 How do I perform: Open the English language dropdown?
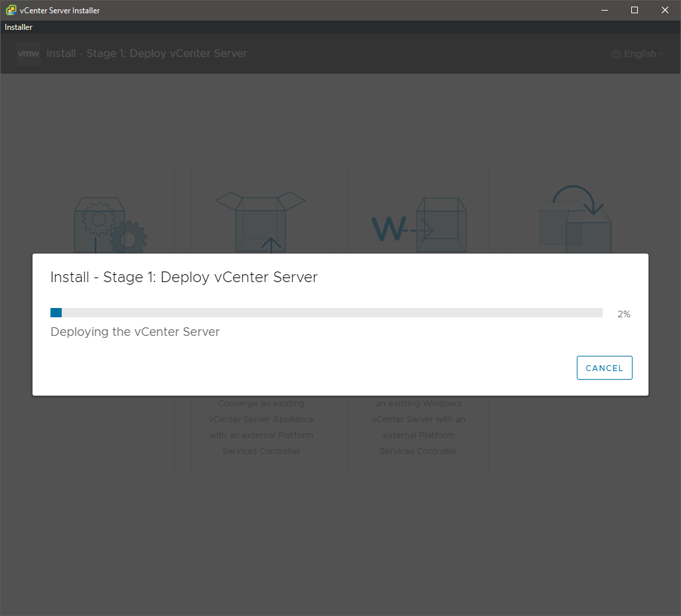[639, 54]
